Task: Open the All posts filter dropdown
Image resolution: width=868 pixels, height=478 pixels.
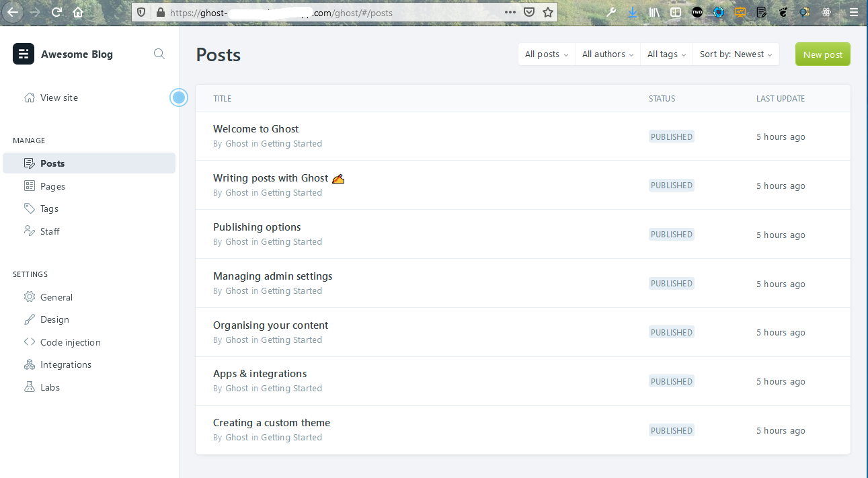Action: pyautogui.click(x=547, y=54)
